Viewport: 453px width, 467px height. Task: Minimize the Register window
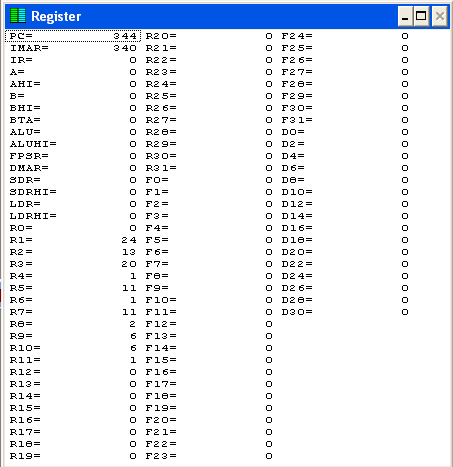point(405,16)
